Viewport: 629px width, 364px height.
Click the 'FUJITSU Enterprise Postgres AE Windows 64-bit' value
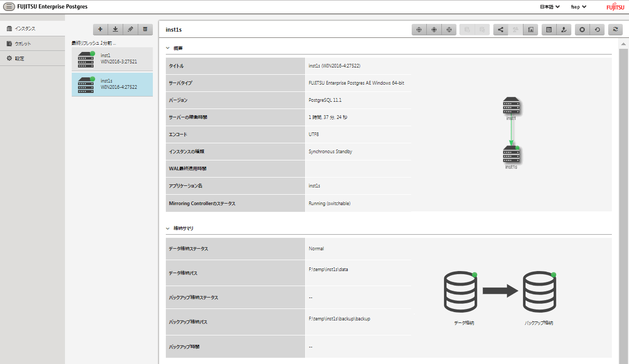pyautogui.click(x=356, y=83)
